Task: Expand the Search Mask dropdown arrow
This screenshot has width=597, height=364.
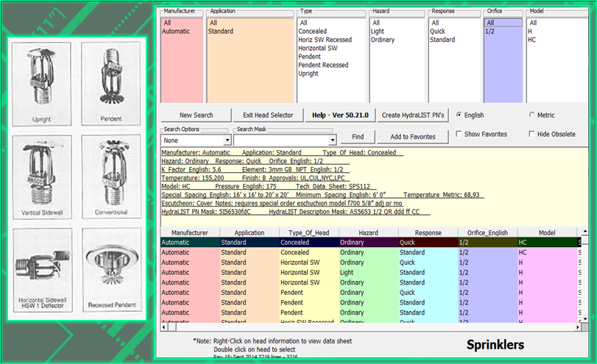Action: [332, 140]
